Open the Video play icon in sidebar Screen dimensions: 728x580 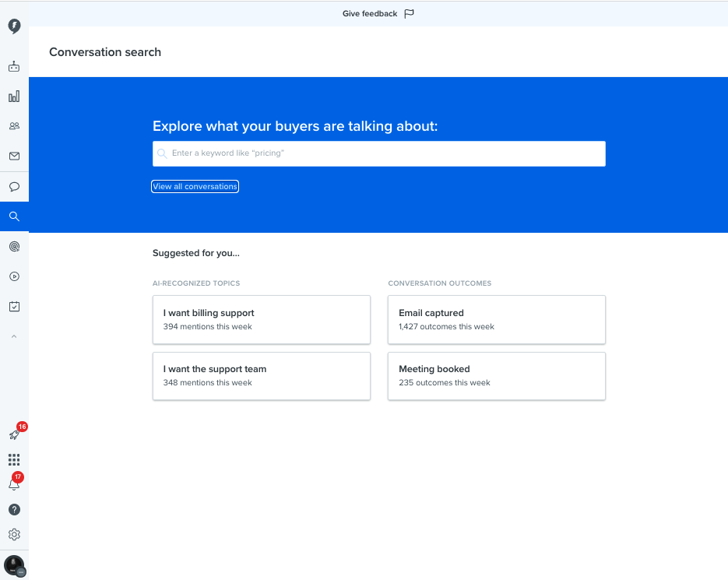tap(14, 277)
